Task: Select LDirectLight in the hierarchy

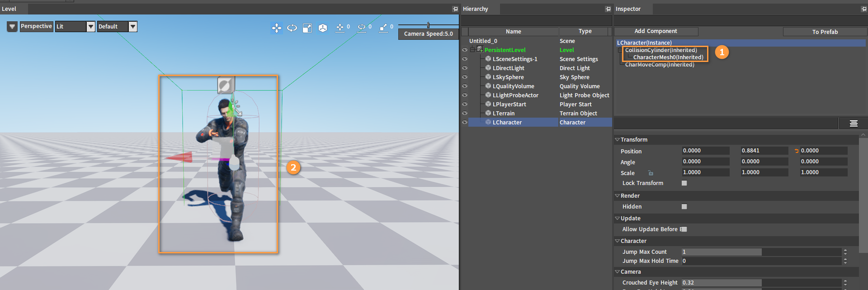Action: tap(508, 68)
